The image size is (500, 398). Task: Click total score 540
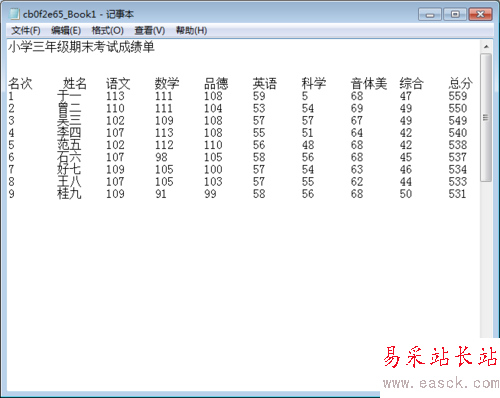[458, 133]
